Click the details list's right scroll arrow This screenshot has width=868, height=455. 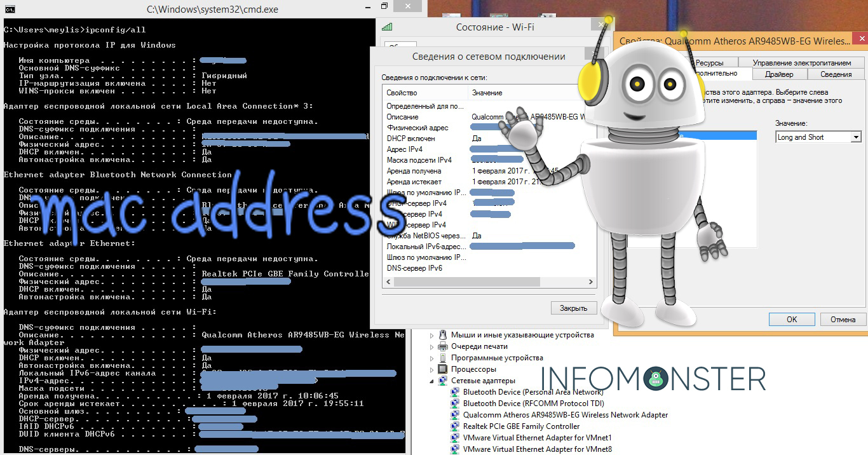pyautogui.click(x=590, y=282)
